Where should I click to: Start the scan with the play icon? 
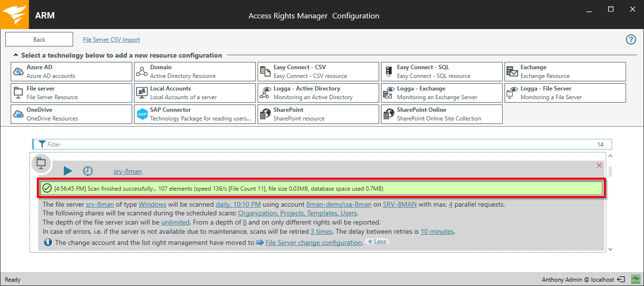[x=68, y=171]
